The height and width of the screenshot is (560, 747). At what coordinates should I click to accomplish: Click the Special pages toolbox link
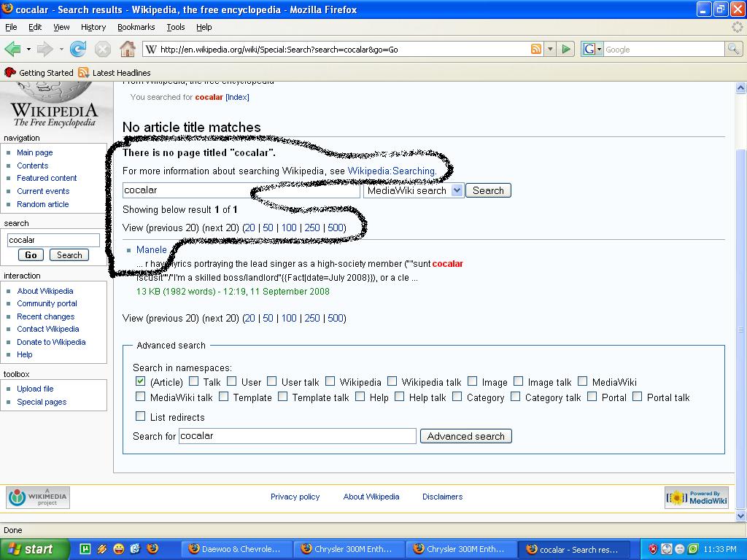click(x=42, y=402)
